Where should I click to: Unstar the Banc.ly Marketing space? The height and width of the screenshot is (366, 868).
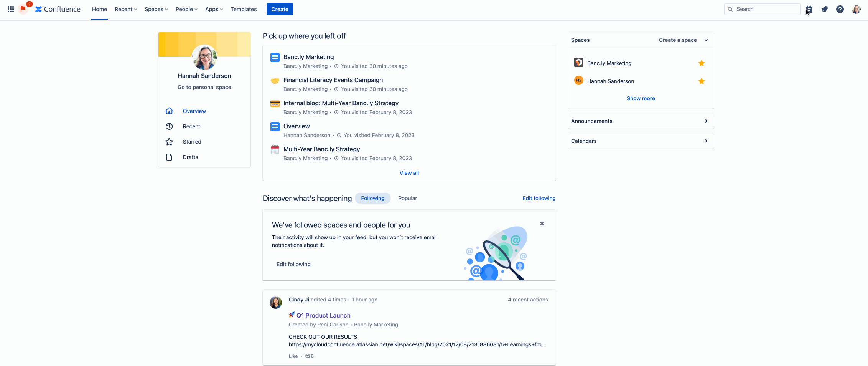pyautogui.click(x=701, y=63)
